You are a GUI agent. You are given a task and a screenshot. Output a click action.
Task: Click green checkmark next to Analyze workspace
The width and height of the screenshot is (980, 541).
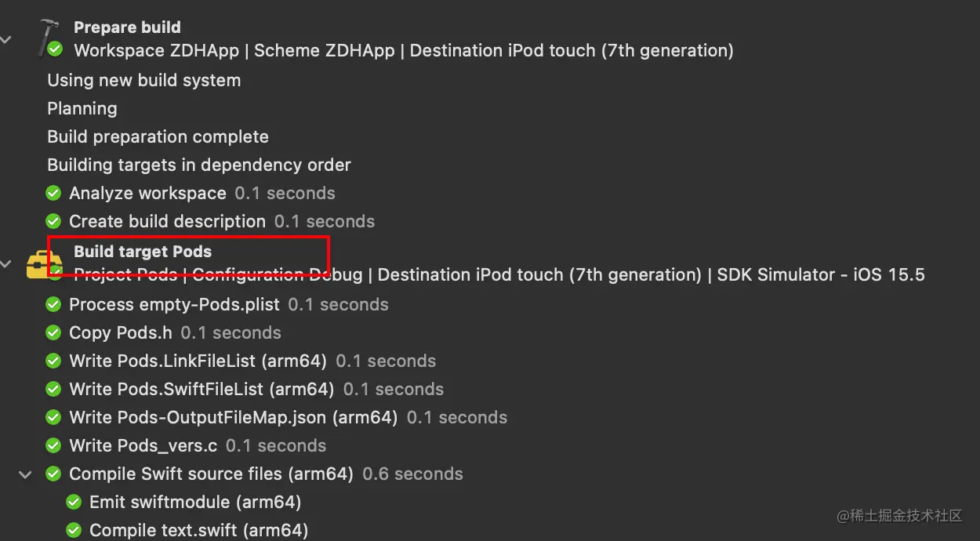[53, 193]
